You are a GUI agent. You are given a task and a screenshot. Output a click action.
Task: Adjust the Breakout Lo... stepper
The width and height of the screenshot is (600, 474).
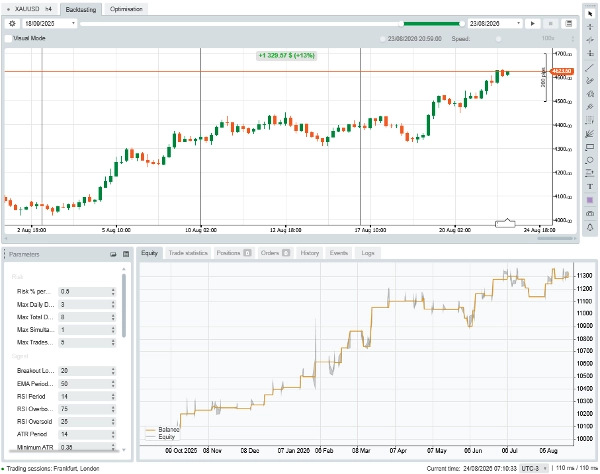(x=113, y=371)
